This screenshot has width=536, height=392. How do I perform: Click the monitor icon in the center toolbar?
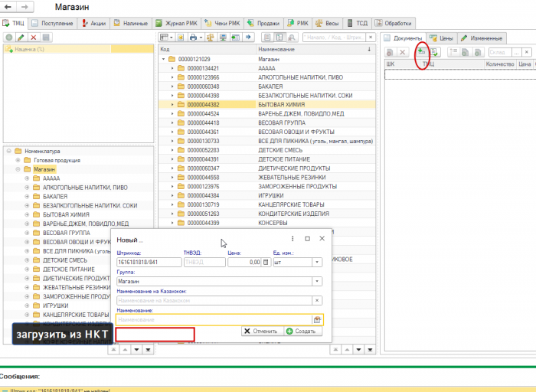(223, 38)
